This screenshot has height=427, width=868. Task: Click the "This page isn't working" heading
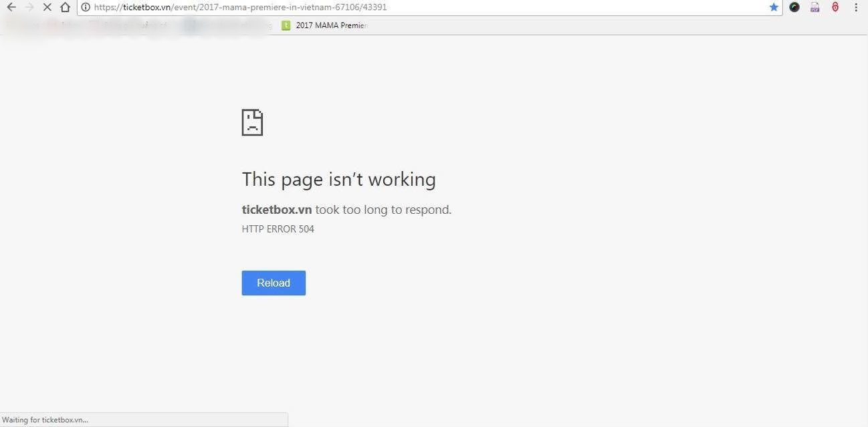click(x=339, y=179)
